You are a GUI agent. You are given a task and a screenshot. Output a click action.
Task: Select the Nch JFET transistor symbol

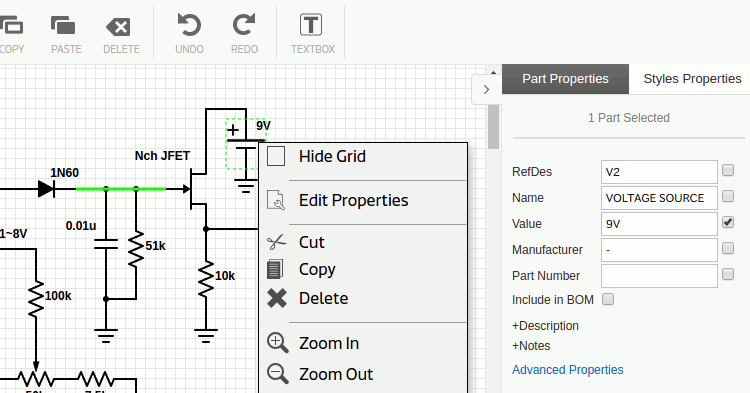[195, 189]
